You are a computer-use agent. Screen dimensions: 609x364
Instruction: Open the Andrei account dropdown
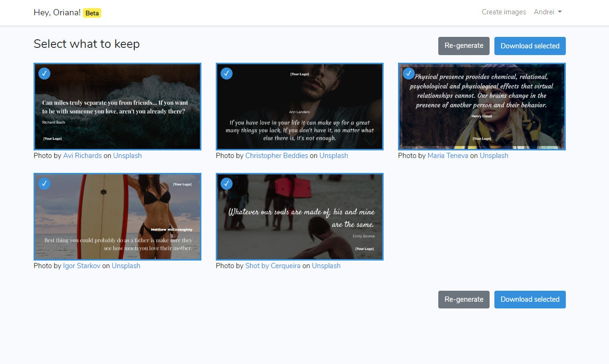tap(548, 12)
